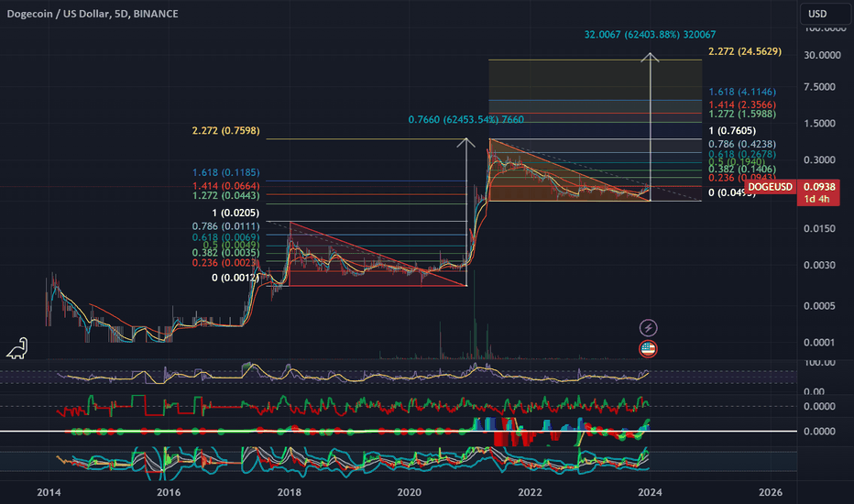Select the 1 (0.7605) Fibonacci label

[732, 131]
